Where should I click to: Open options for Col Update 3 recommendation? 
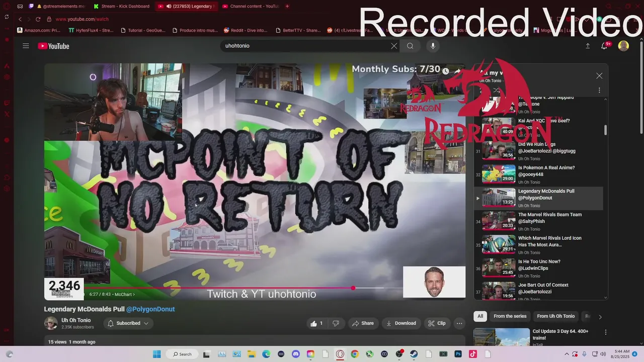pyautogui.click(x=605, y=332)
